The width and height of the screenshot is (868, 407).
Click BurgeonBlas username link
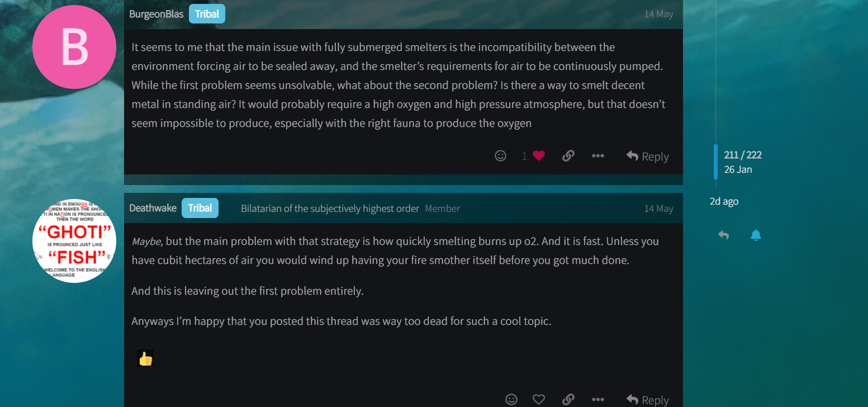(156, 13)
